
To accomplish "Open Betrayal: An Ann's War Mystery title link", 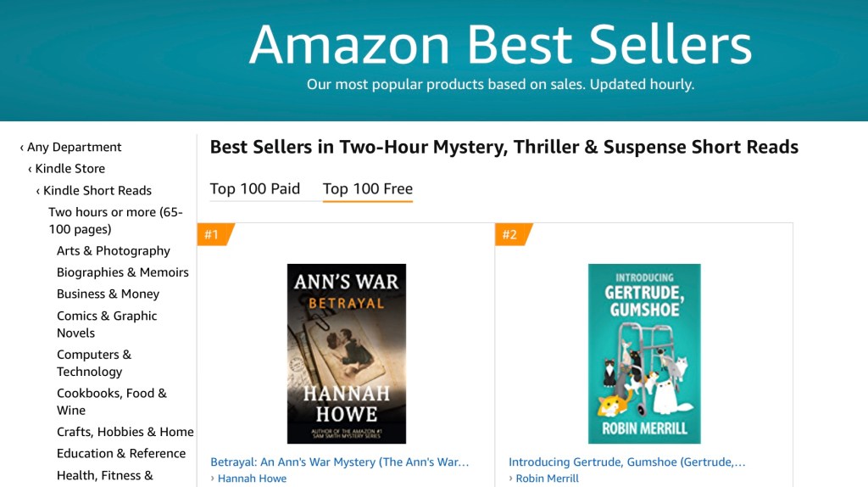I will point(340,462).
